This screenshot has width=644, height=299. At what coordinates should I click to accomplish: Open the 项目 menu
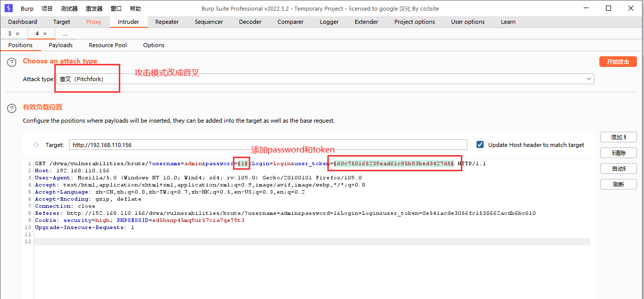pos(47,9)
